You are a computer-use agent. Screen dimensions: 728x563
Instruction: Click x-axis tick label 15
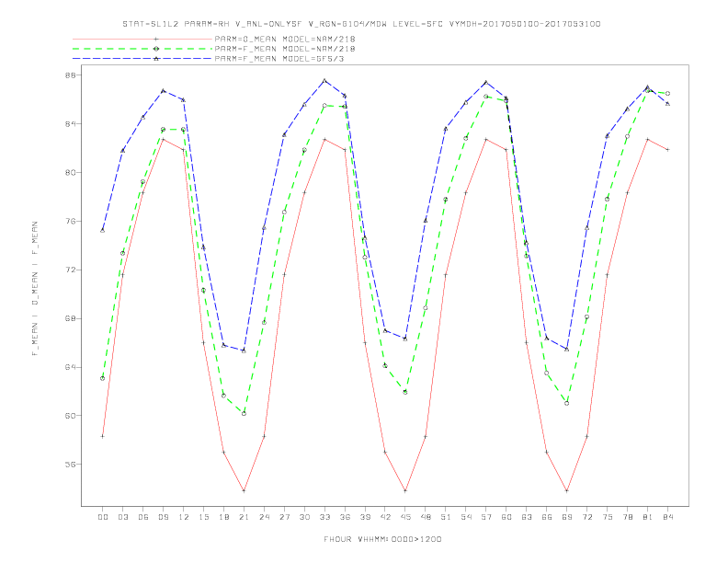pos(203,517)
